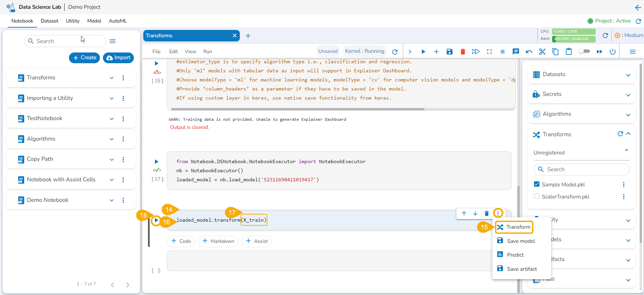Screen dimensions: 644x295
Task: Select Save model from context menu
Action: click(521, 241)
